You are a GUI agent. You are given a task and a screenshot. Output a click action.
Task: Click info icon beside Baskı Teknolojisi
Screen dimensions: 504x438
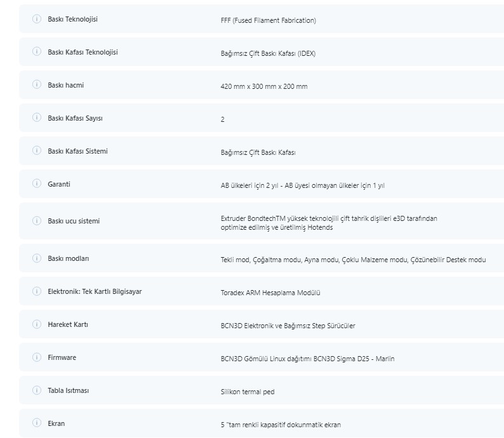point(36,19)
